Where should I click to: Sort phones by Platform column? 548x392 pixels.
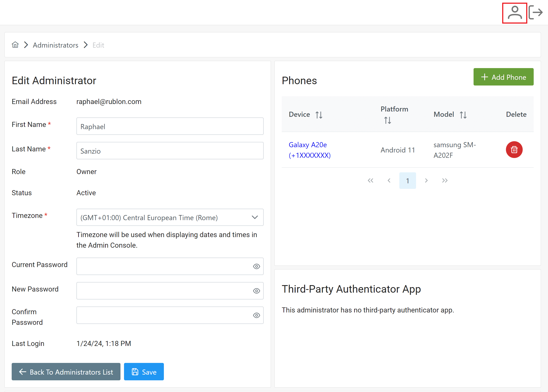click(x=387, y=120)
